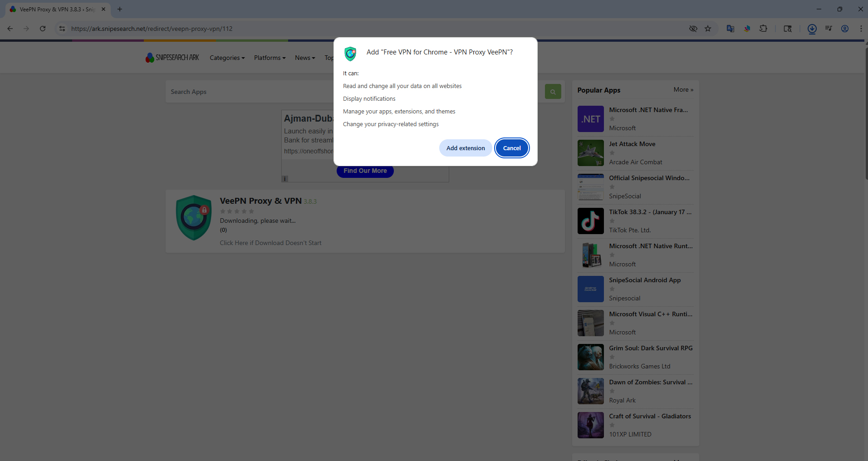The width and height of the screenshot is (868, 461).
Task: Select 'Royal Ark' publisher text
Action: (622, 400)
